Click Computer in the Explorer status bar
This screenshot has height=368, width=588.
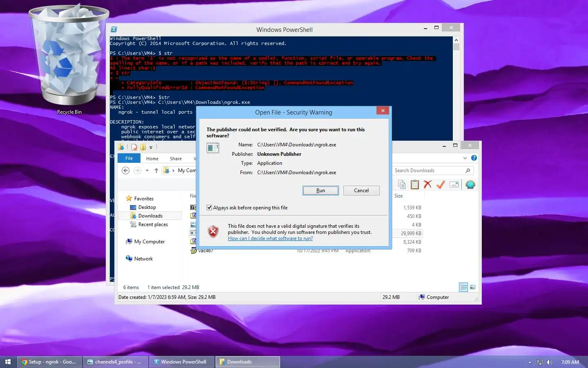434,297
